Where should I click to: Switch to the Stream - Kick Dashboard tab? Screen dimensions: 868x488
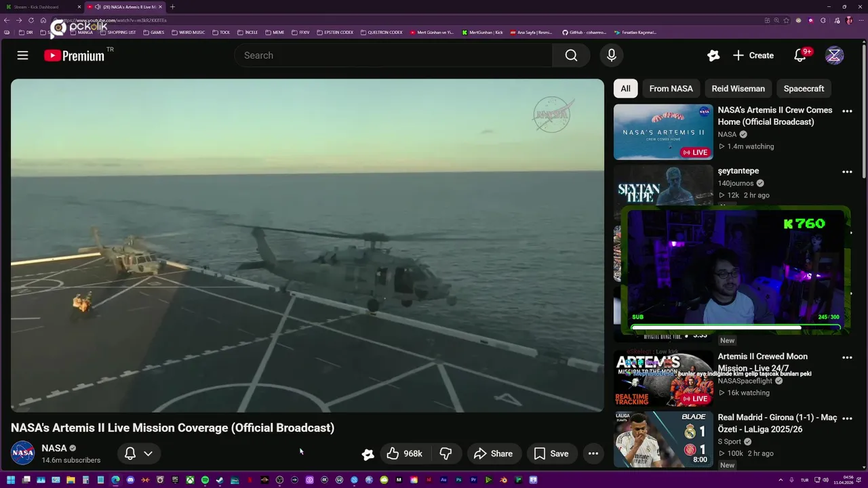point(41,7)
